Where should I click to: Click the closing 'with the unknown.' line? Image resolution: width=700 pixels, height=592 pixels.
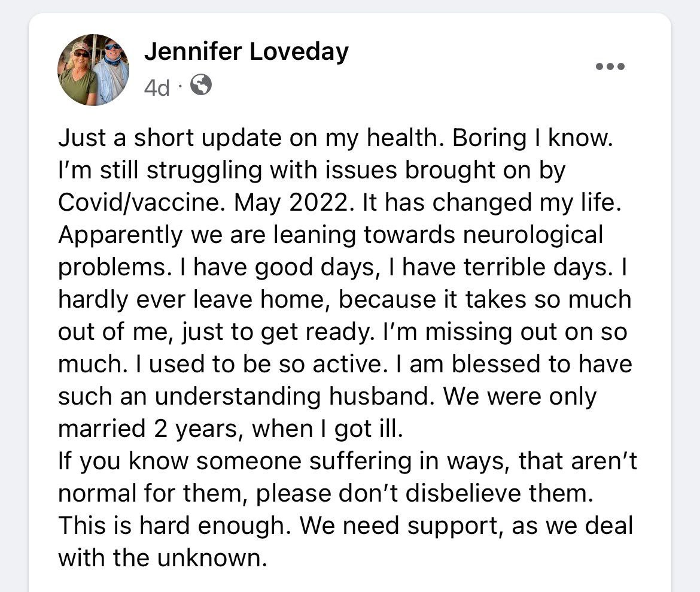click(162, 558)
